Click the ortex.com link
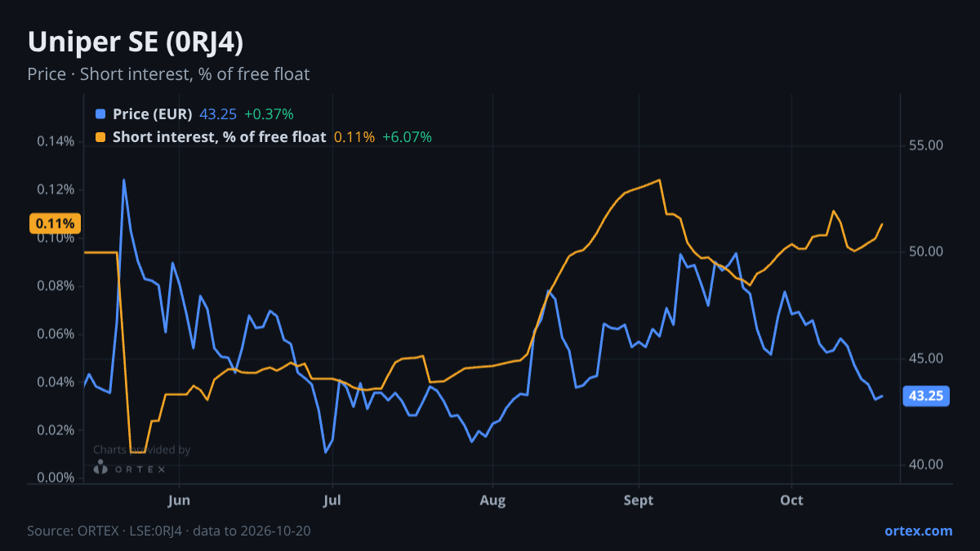Screen dimensions: 980x551 coord(919,531)
